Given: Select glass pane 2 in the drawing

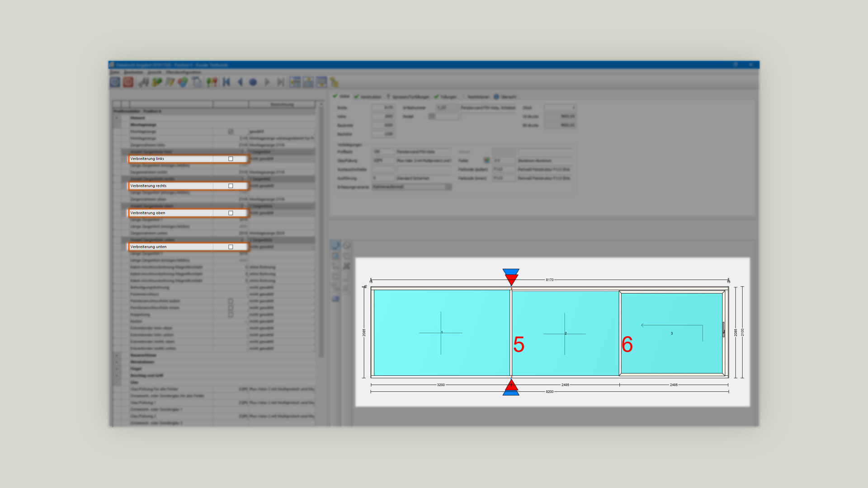Looking at the screenshot, I should [x=565, y=333].
